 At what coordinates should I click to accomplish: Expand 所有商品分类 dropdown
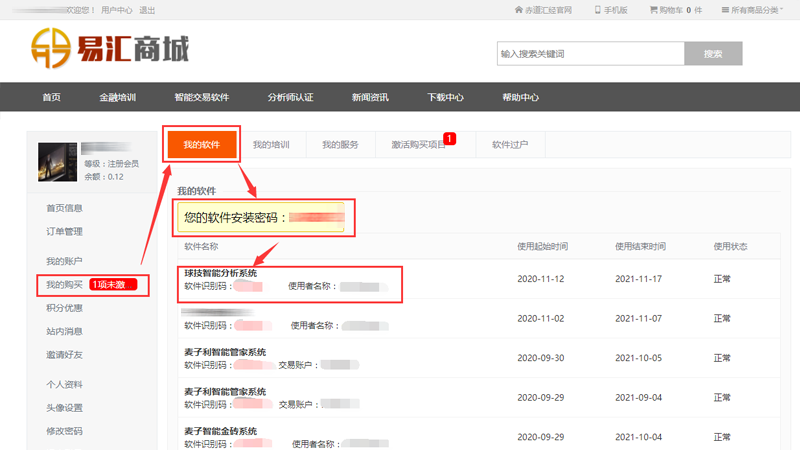pyautogui.click(x=752, y=10)
